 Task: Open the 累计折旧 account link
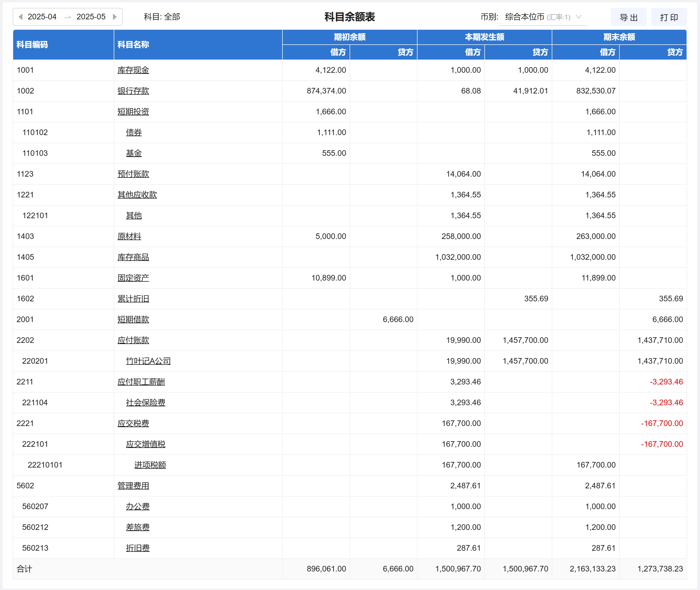click(133, 299)
